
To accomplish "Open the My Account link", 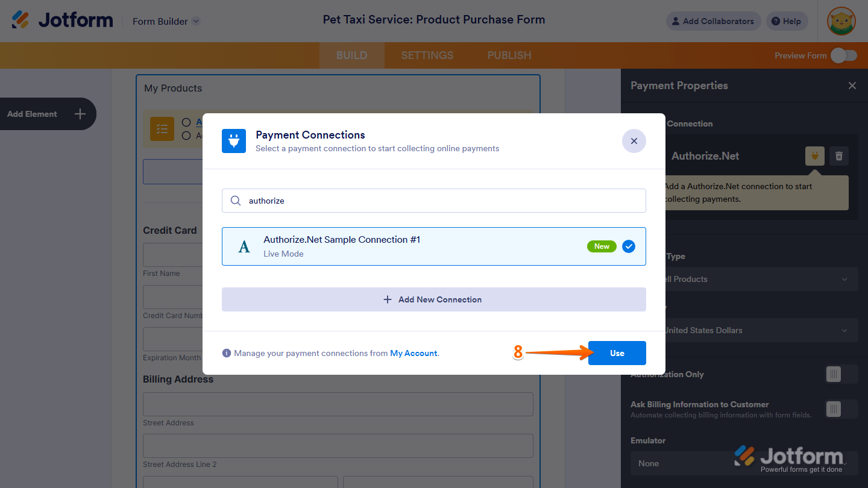I will [x=414, y=354].
